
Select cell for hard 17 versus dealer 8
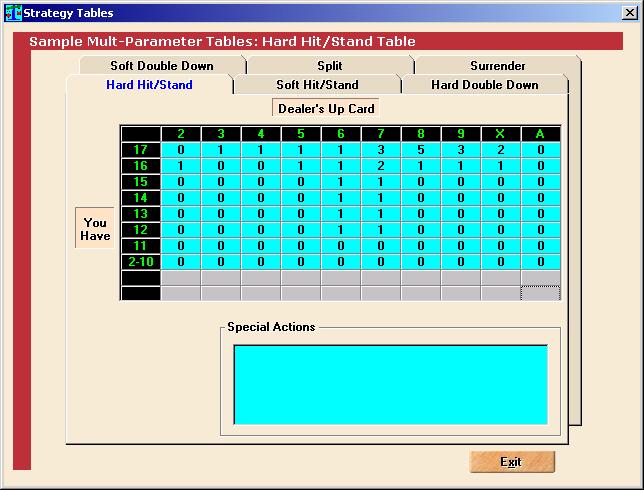coord(420,150)
